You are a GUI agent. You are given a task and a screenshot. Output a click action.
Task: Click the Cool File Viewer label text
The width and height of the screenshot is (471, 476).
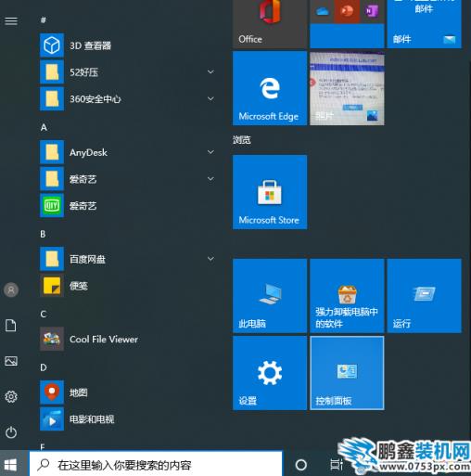104,340
